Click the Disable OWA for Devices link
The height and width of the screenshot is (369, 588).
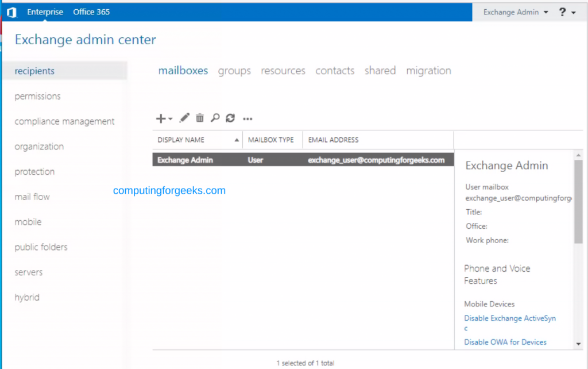(505, 342)
